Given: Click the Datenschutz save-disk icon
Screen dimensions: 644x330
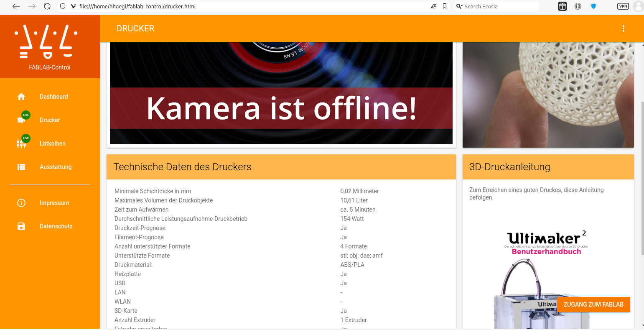Looking at the screenshot, I should click(21, 226).
